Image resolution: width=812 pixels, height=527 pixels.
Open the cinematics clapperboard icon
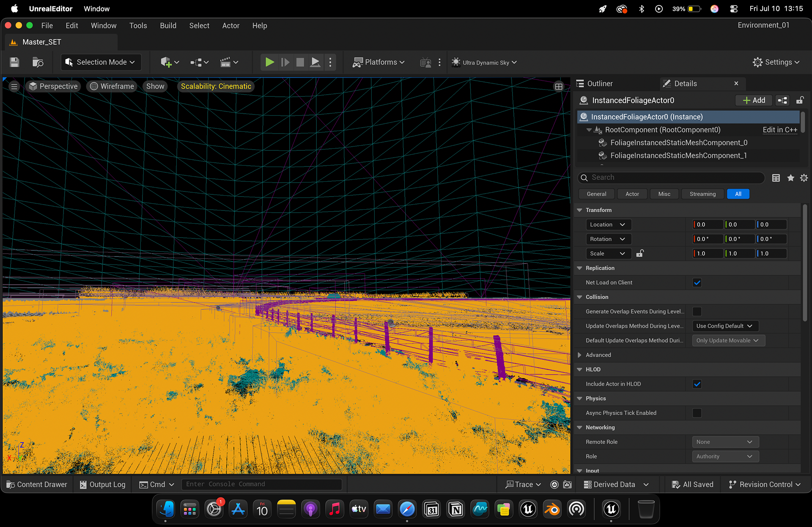point(225,62)
